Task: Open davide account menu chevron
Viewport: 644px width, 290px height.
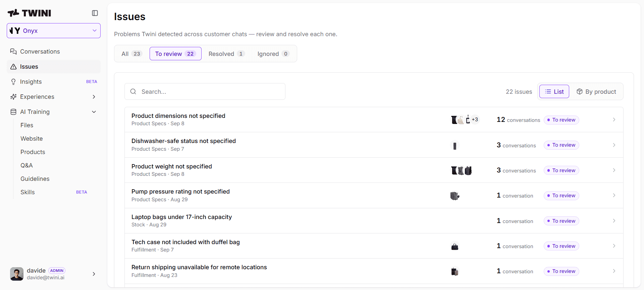Action: (x=94, y=274)
